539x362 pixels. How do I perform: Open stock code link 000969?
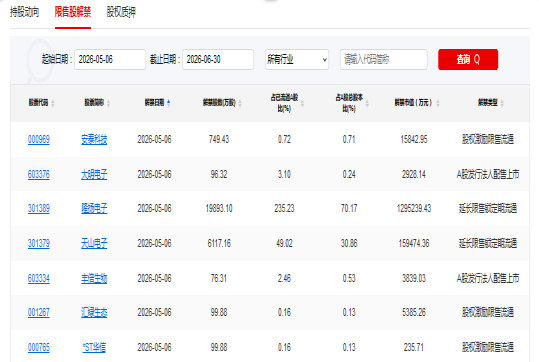(x=39, y=140)
